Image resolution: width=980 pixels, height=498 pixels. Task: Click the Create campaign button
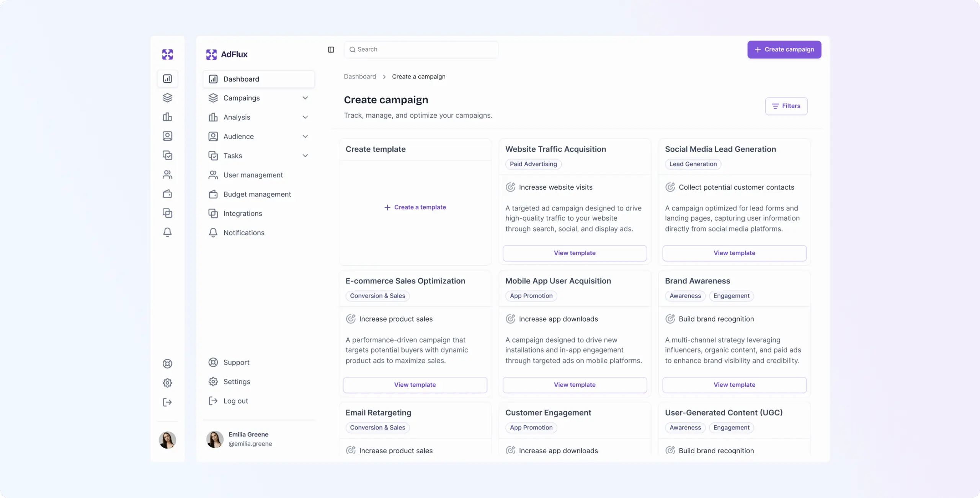click(784, 49)
